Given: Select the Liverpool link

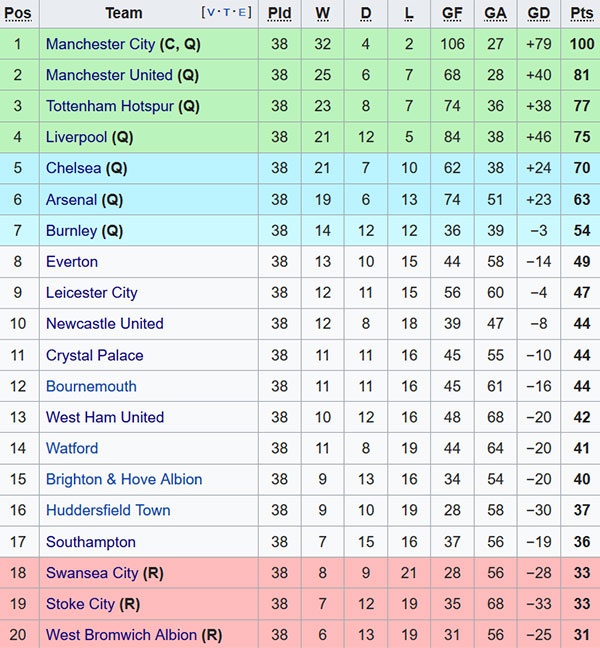Looking at the screenshot, I should point(76,137).
